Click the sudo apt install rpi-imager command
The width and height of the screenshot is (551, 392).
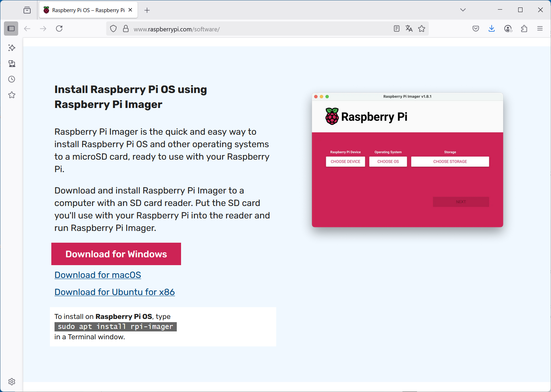click(115, 327)
